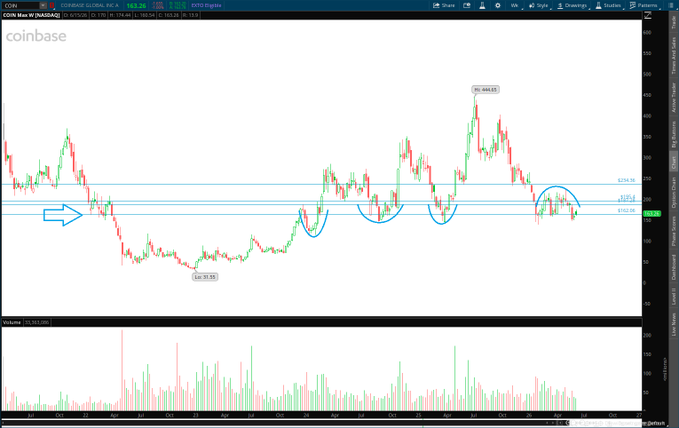The width and height of the screenshot is (679, 428).
Task: Switch to the Option Chain sidebar tab
Action: 673,192
